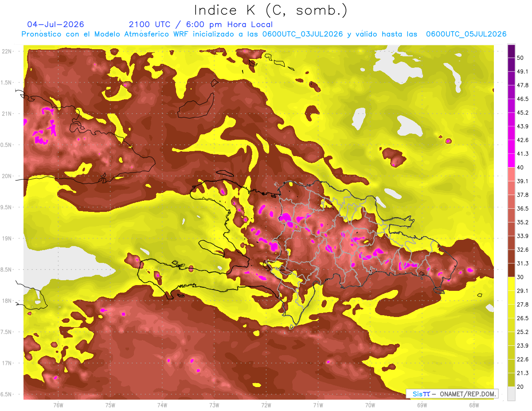
Task: Click the '36.5' colorbar value
Action: point(523,208)
